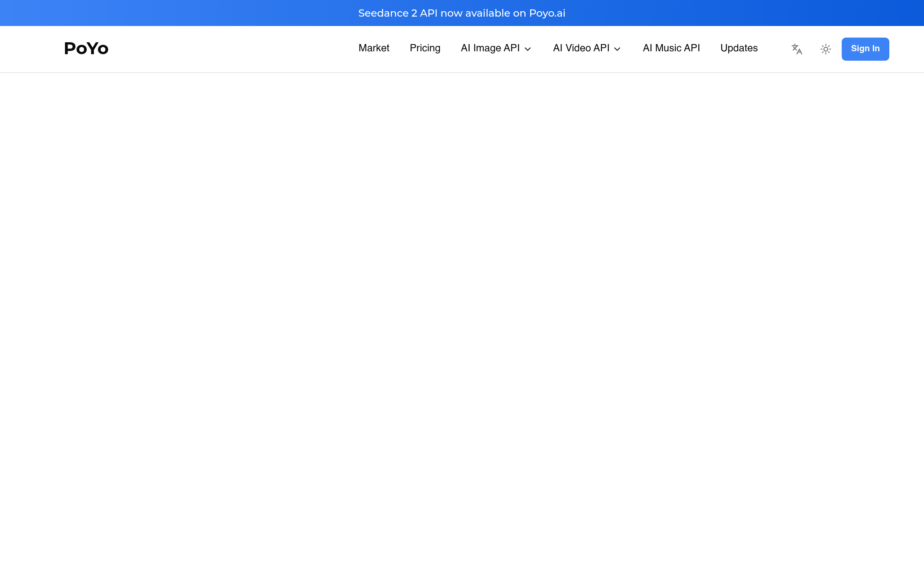Open the Seedance 2 API announcement banner
This screenshot has width=924, height=578.
click(x=462, y=13)
